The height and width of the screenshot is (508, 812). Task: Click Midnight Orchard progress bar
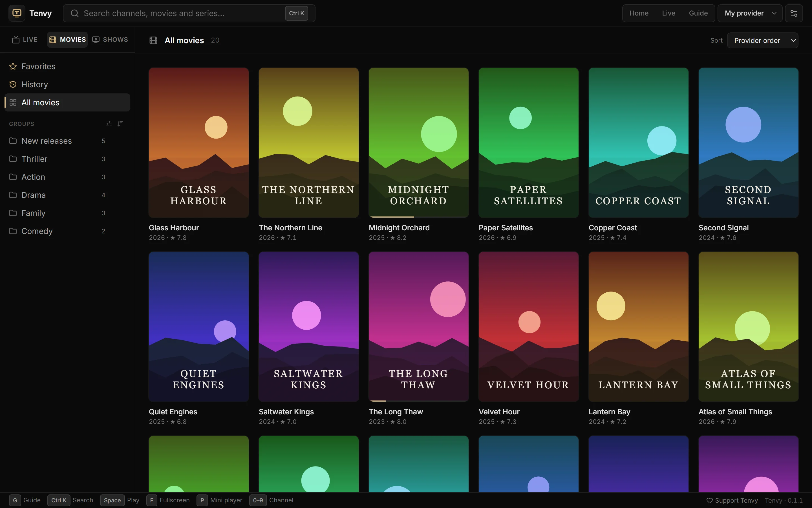418,217
